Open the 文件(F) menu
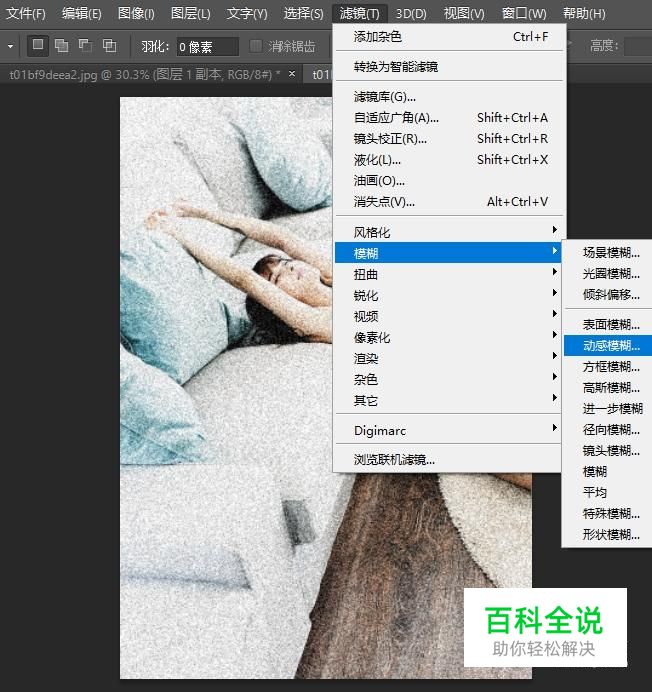652x692 pixels. tap(26, 14)
